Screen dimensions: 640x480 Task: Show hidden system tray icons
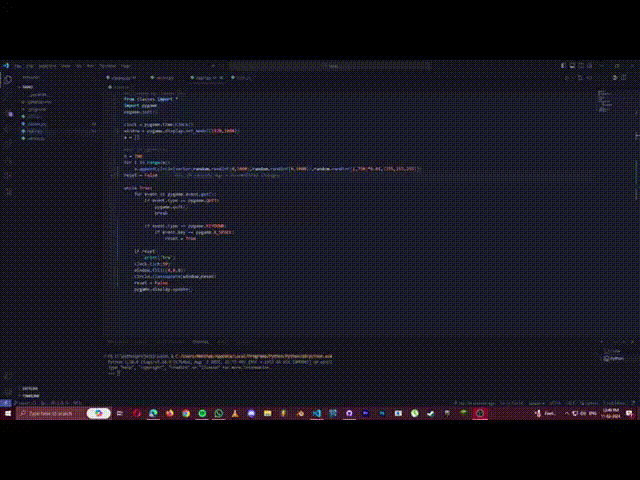pos(567,413)
